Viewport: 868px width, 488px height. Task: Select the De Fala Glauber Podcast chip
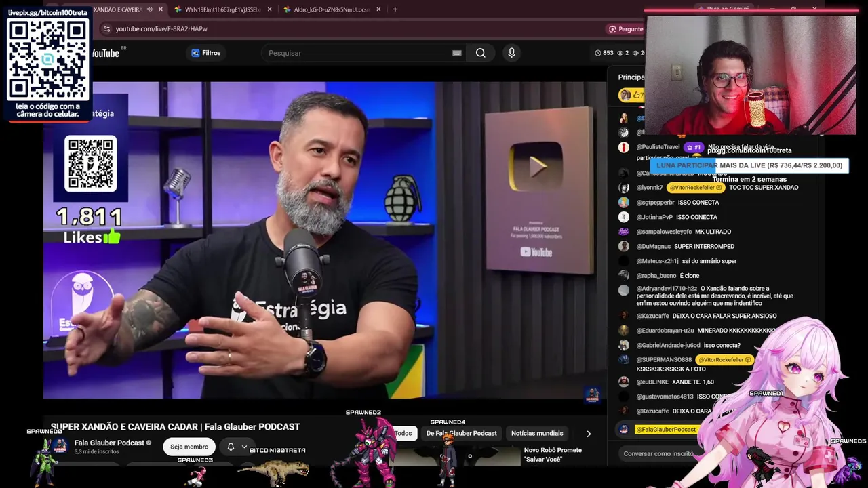(461, 434)
